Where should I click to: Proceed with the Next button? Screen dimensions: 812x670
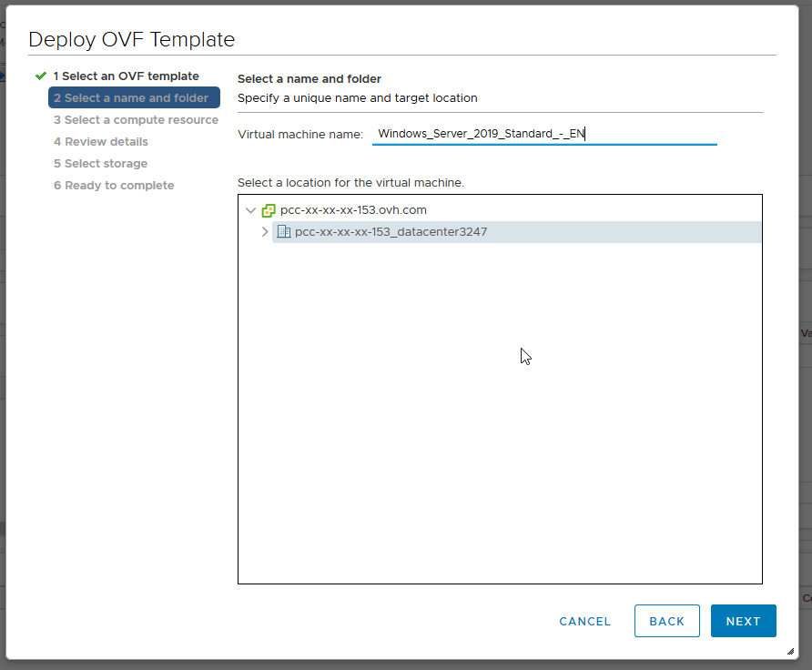743,621
